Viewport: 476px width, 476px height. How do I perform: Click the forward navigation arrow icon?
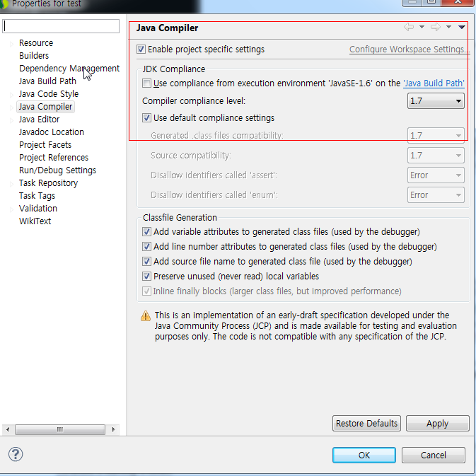click(435, 28)
